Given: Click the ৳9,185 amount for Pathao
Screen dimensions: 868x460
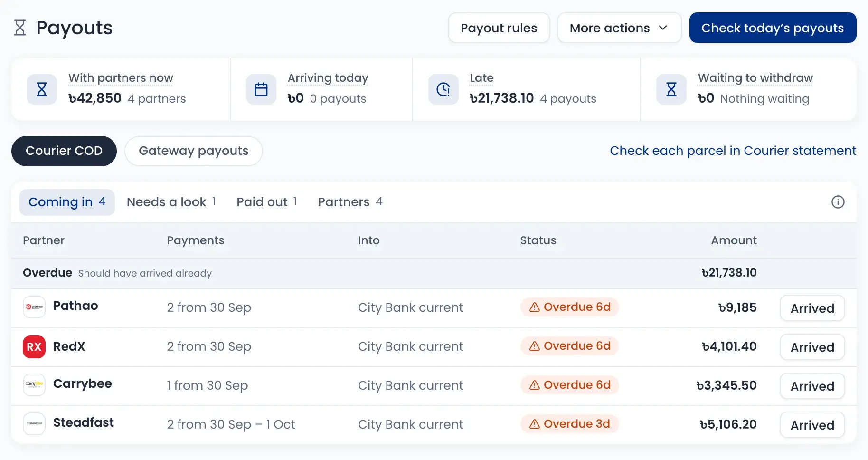Looking at the screenshot, I should click(x=737, y=307).
